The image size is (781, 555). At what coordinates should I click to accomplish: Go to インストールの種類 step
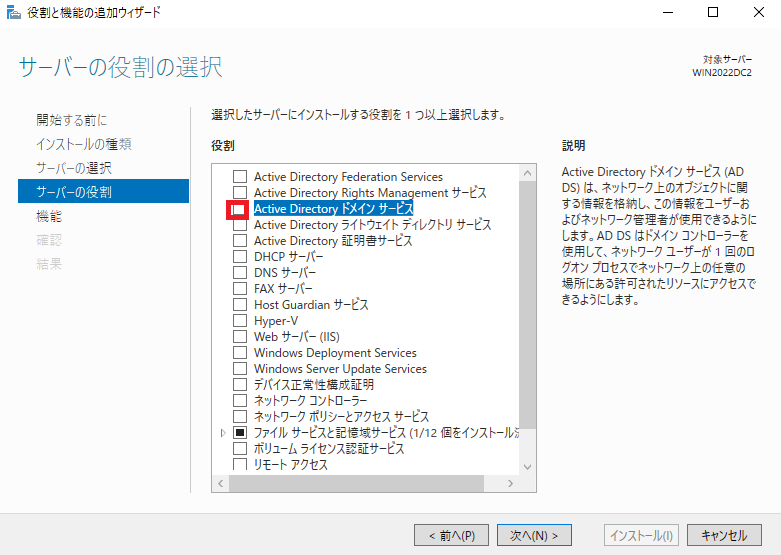tap(84, 144)
